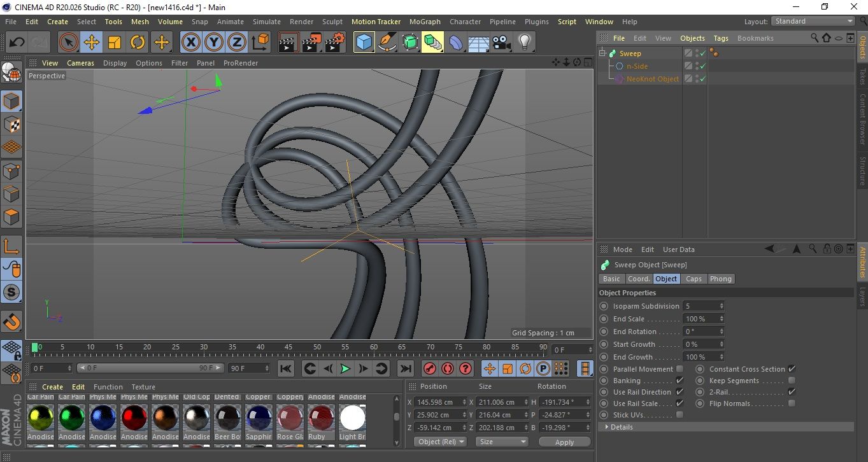Toggle the X-axis lock icon
Screen dimensions: 868x462
[x=190, y=43]
